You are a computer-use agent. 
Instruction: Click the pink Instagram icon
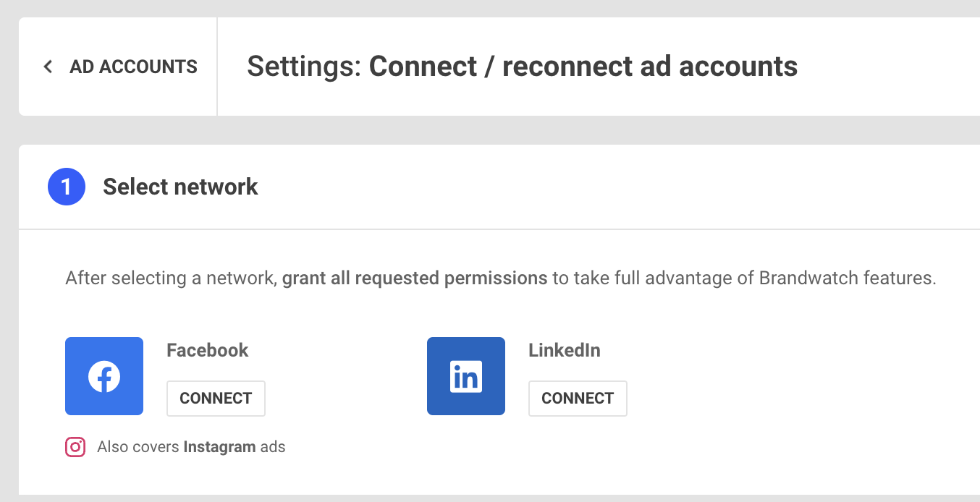[x=75, y=447]
